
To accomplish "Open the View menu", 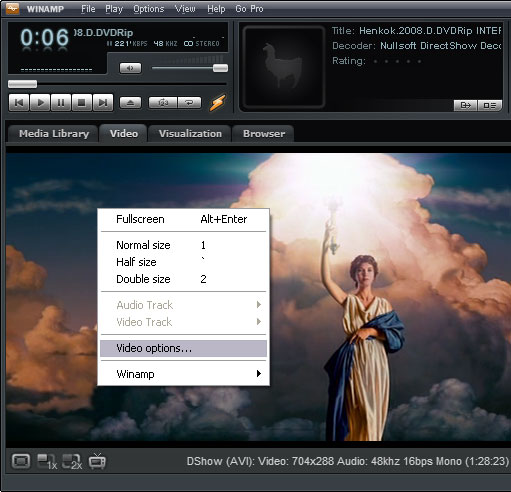I will pyautogui.click(x=185, y=9).
